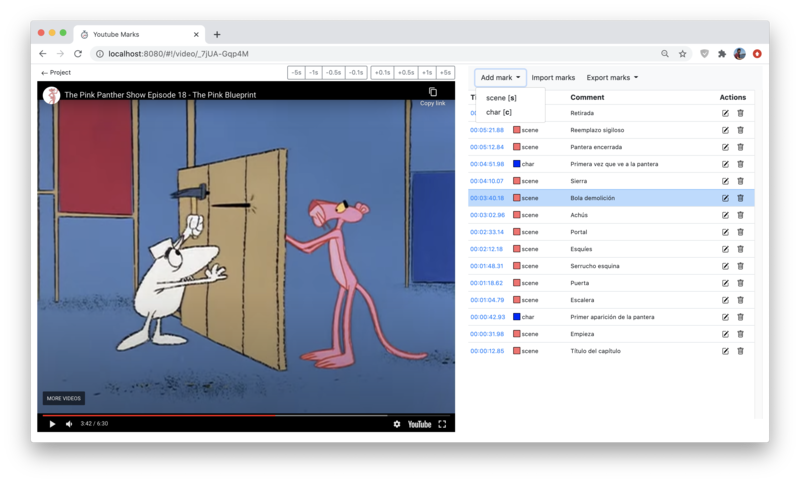Go back to Project
The width and height of the screenshot is (800, 483).
[x=56, y=72]
